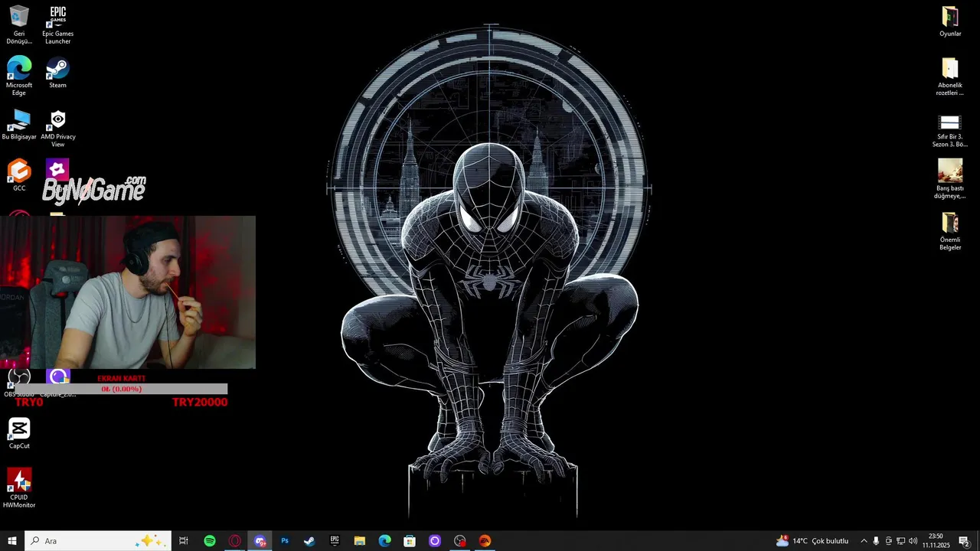The image size is (980, 551).
Task: Open Steam from the taskbar
Action: [309, 541]
